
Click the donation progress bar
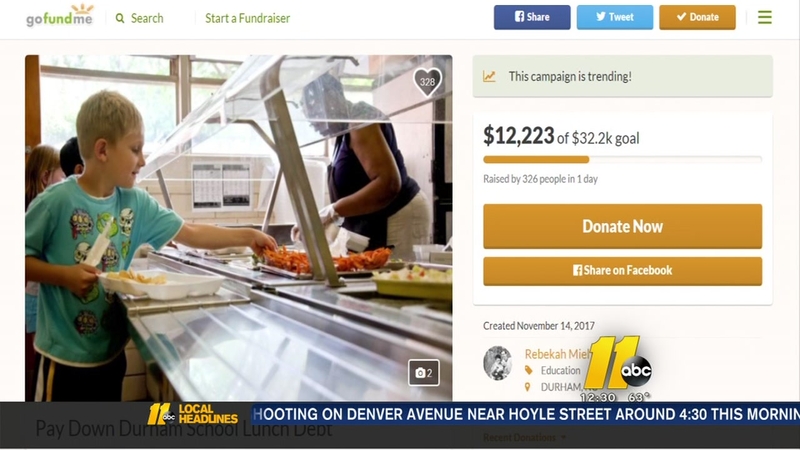[x=622, y=160]
